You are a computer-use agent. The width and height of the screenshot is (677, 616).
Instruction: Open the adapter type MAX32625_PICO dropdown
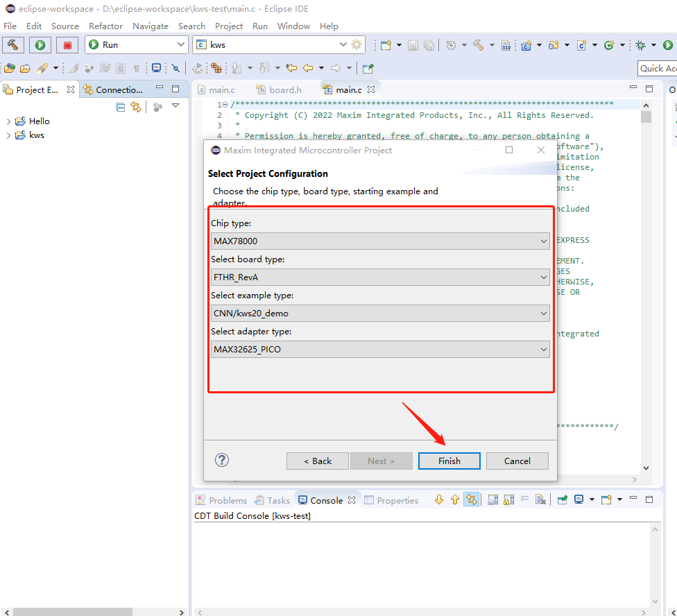pos(380,349)
